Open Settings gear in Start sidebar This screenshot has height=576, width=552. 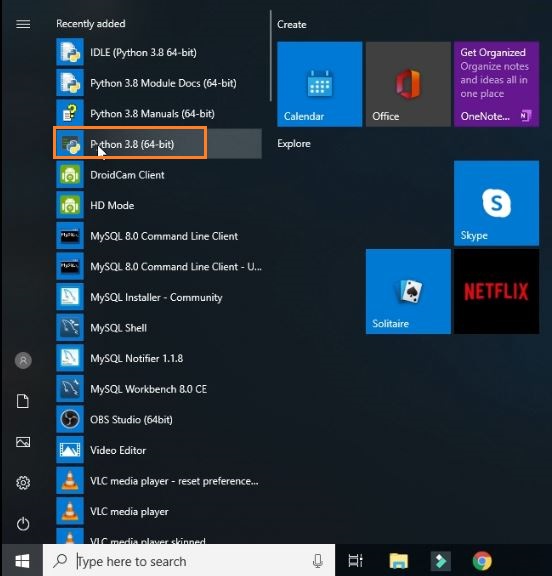(x=23, y=483)
